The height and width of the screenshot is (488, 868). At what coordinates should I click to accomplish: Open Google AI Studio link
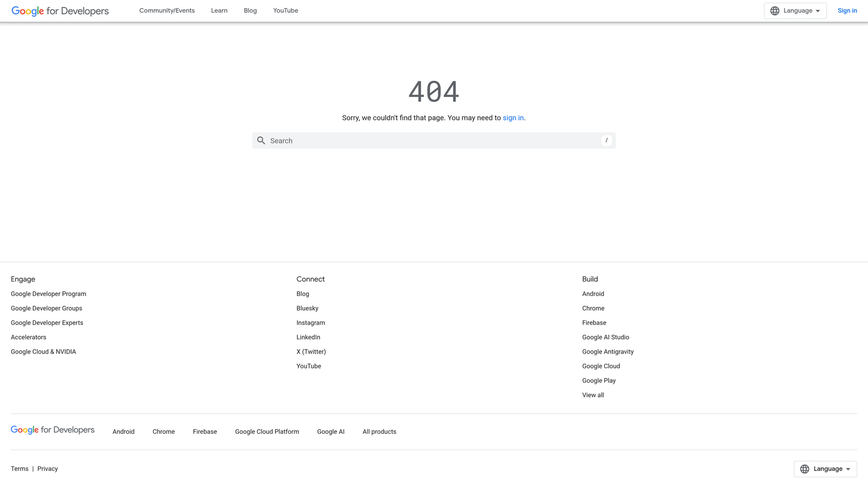pyautogui.click(x=605, y=337)
